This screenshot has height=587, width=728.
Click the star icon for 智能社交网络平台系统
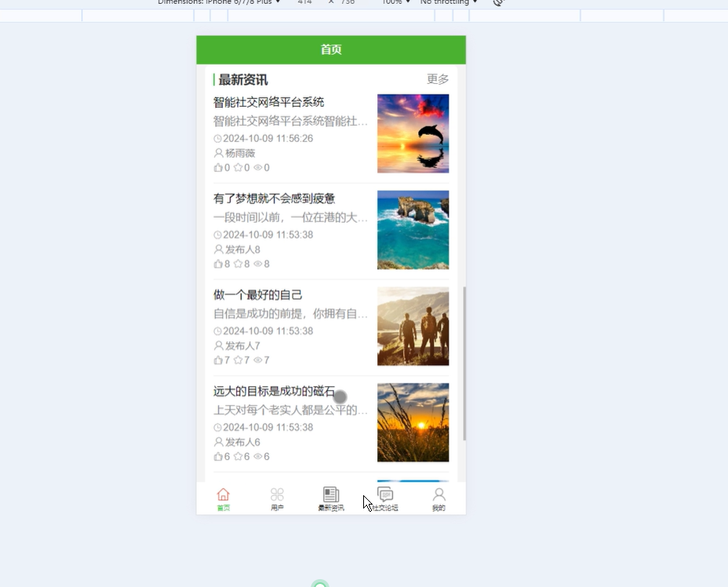click(x=238, y=168)
